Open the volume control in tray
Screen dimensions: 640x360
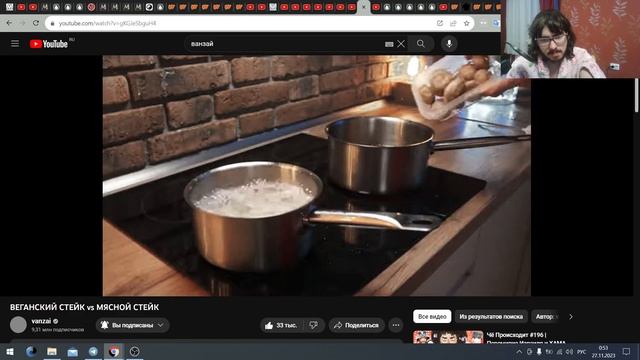569,351
